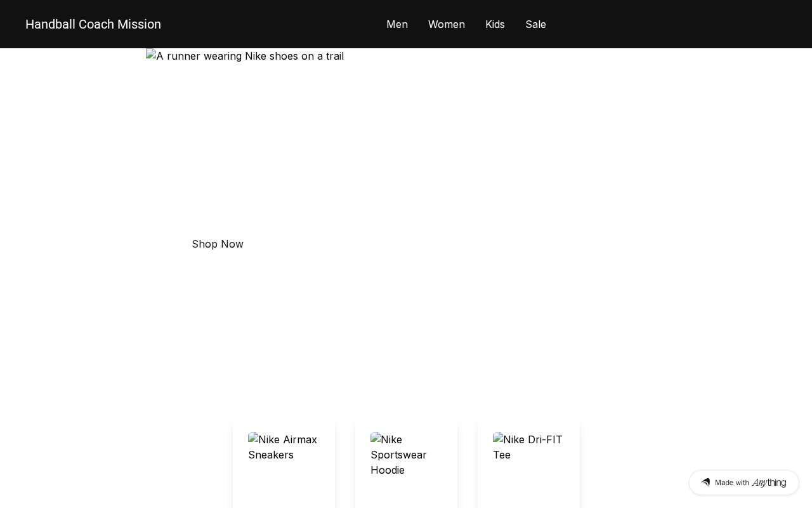Open the Men menu item
Image resolution: width=812 pixels, height=508 pixels.
click(x=397, y=24)
